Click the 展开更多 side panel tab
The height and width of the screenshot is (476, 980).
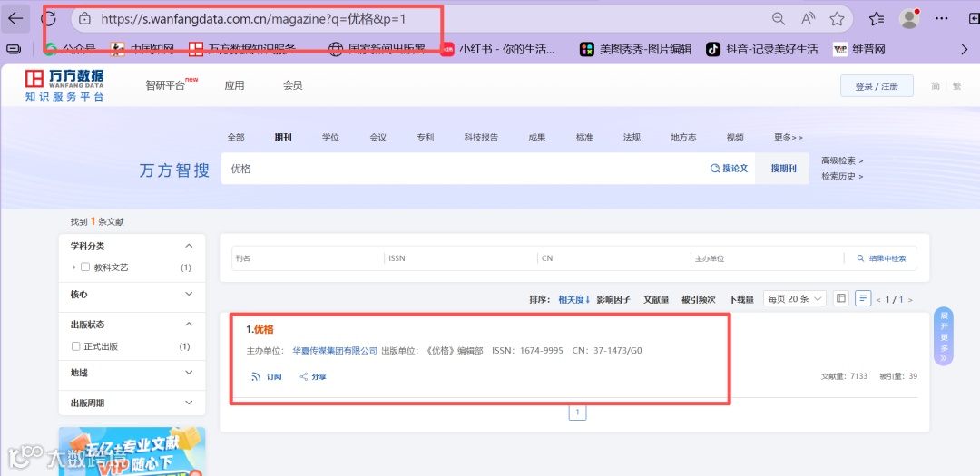tap(944, 335)
